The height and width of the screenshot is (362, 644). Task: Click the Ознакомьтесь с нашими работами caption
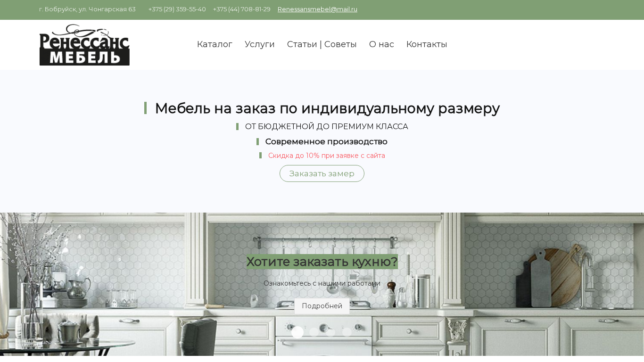click(322, 283)
